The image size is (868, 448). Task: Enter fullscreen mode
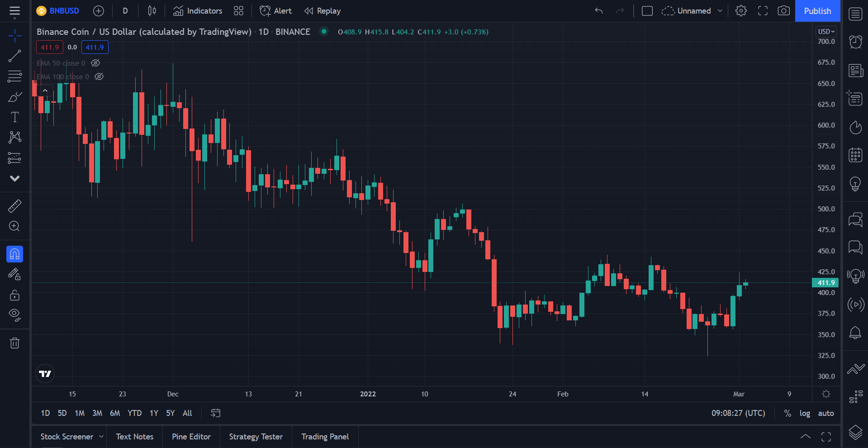point(763,11)
